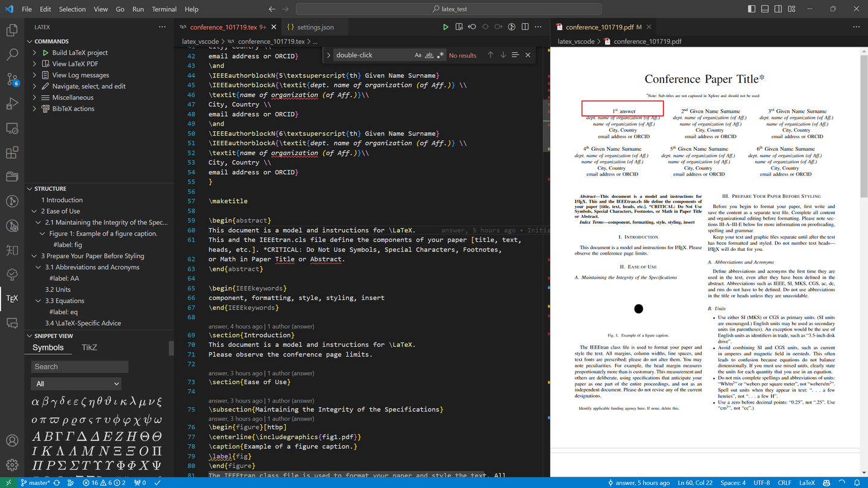
Task: Open the TeX LaTeX Workshop sidebar icon
Action: coord(12,297)
